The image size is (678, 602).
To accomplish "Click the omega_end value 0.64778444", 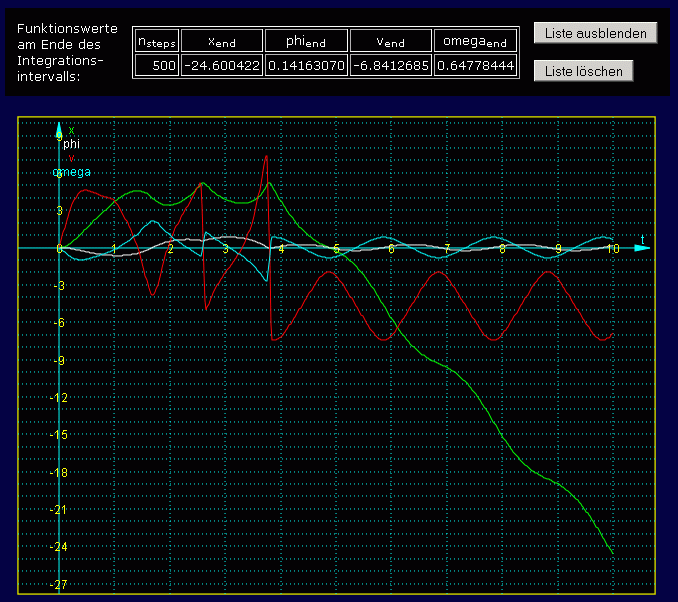I will click(x=476, y=66).
